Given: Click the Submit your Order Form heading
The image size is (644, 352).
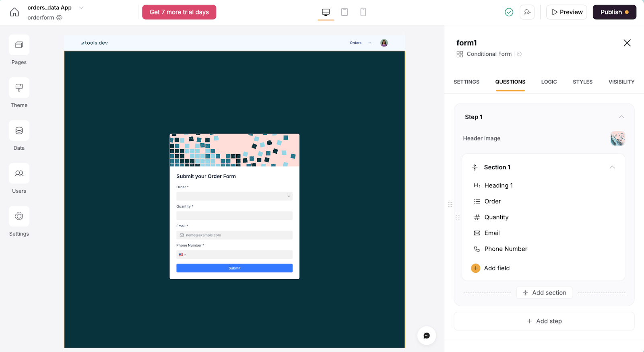Looking at the screenshot, I should [206, 176].
